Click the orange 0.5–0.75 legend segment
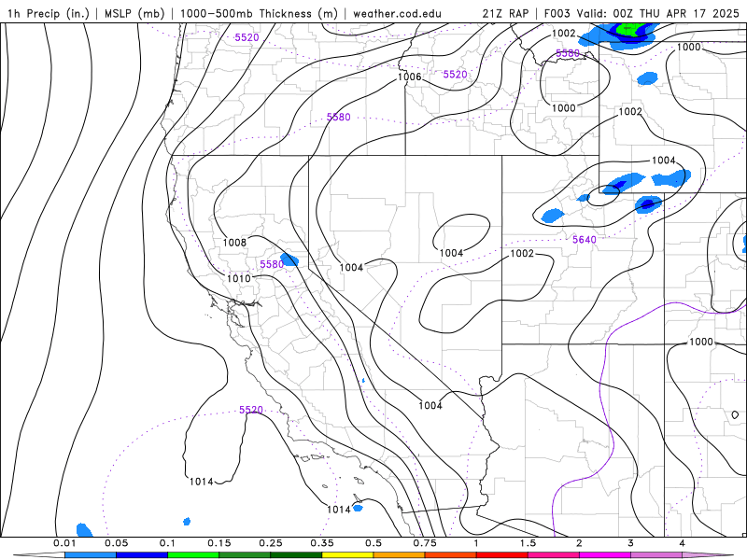This screenshot has width=747, height=560. click(x=400, y=554)
